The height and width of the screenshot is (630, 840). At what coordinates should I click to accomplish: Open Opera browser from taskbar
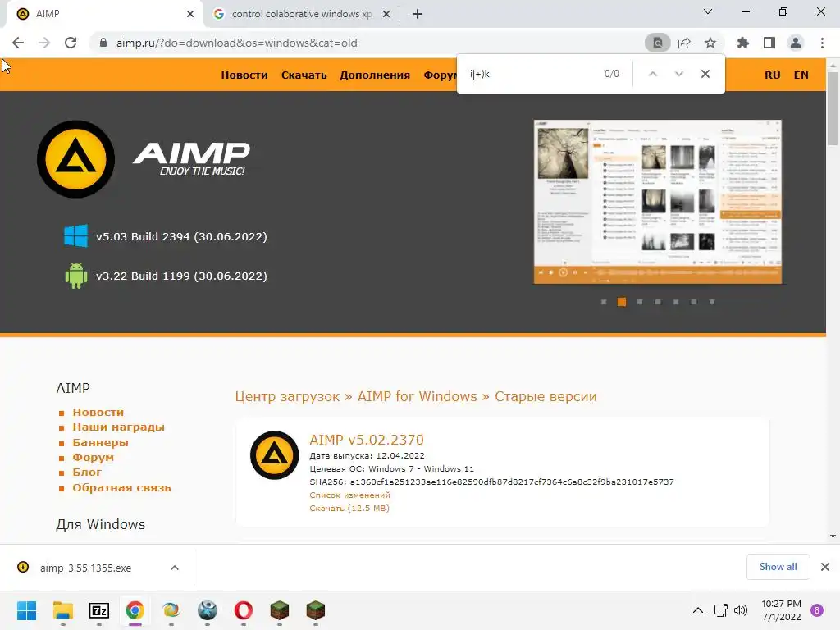click(x=243, y=610)
